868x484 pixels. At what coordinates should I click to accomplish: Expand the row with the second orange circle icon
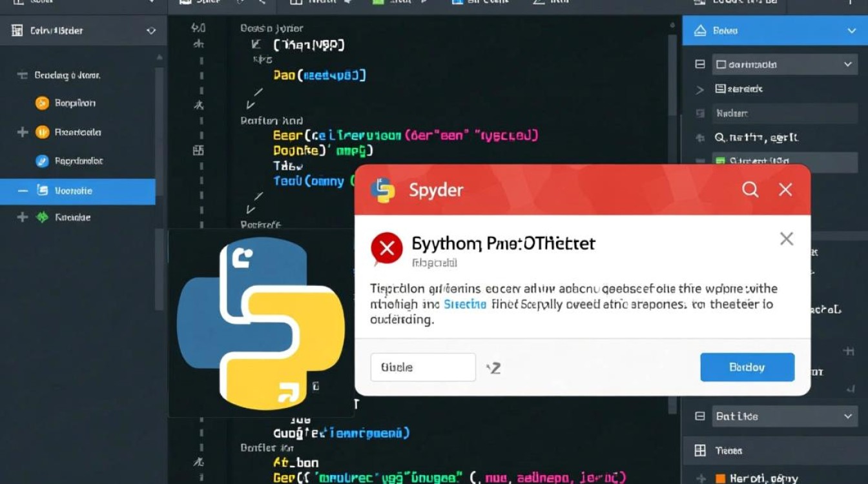click(x=23, y=132)
